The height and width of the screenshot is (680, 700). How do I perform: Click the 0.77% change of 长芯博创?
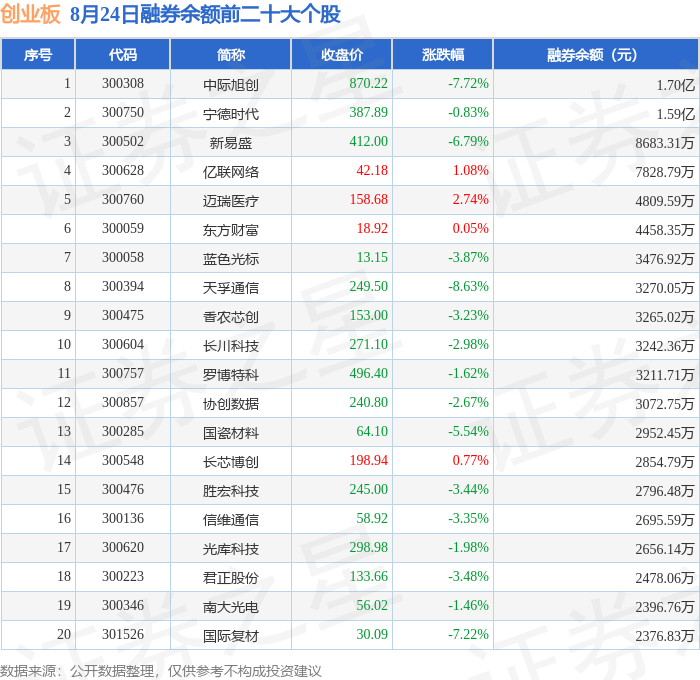[x=471, y=460]
